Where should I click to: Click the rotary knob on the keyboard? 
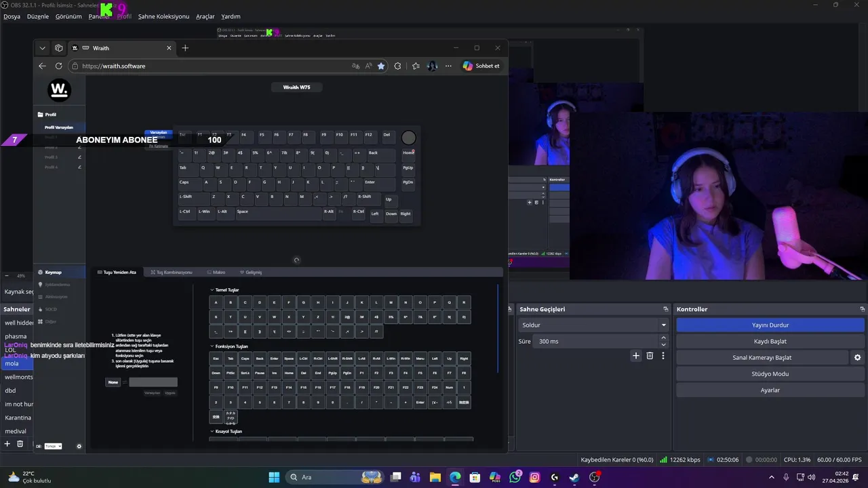(408, 138)
